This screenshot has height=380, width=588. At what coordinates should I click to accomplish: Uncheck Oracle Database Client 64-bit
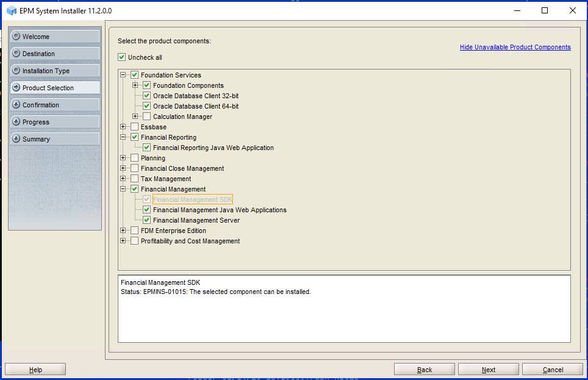pyautogui.click(x=146, y=106)
